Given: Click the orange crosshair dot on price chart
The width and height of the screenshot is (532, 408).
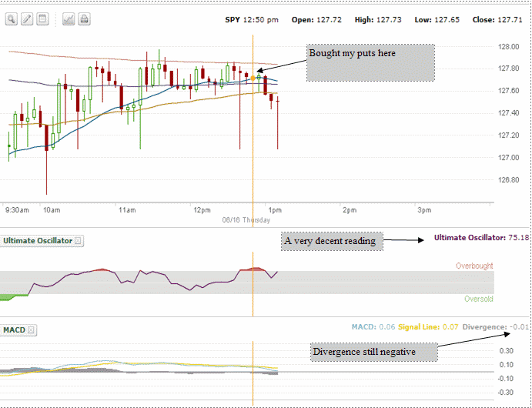Looking at the screenshot, I should tap(253, 79).
